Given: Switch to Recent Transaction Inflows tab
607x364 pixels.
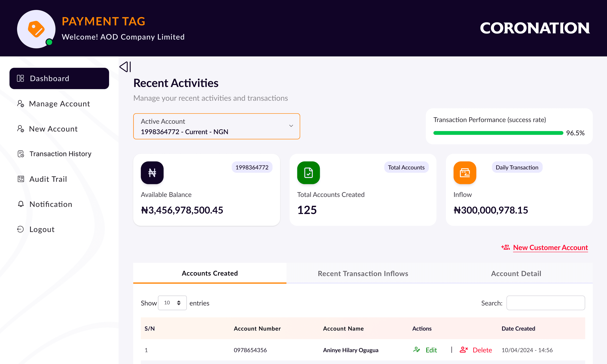Looking at the screenshot, I should point(363,274).
